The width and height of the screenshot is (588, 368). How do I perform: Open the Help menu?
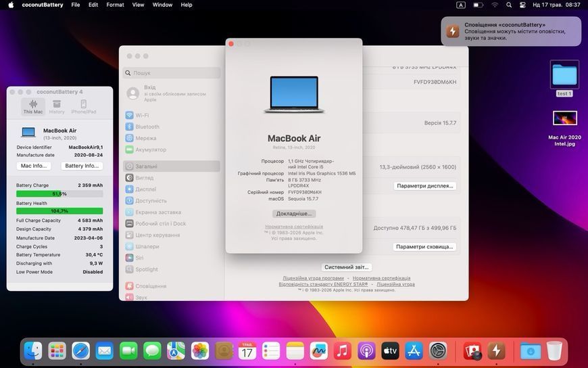click(x=187, y=5)
